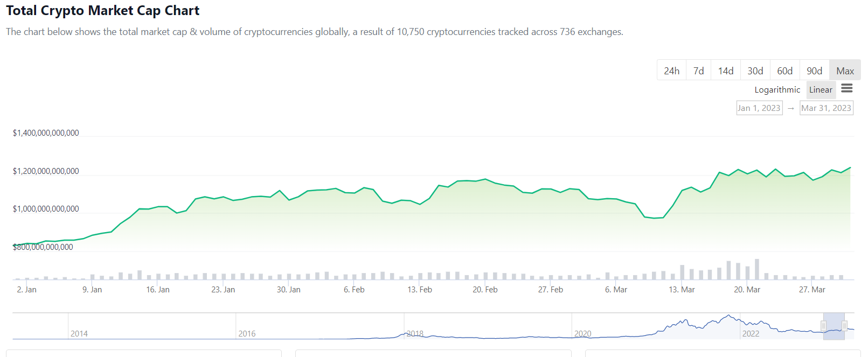868x357 pixels.
Task: Select the 24h time range
Action: (x=671, y=71)
